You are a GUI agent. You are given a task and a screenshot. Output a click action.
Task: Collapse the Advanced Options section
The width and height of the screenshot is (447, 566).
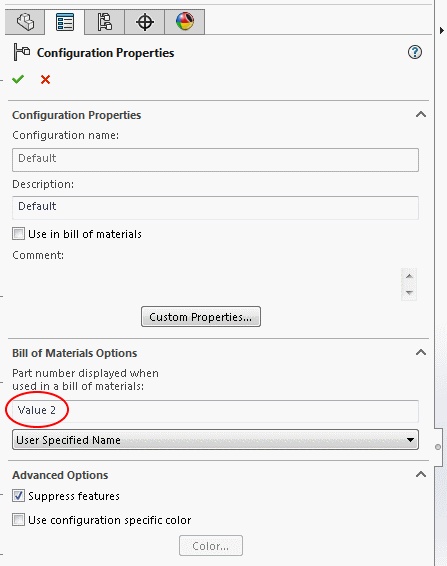point(421,474)
